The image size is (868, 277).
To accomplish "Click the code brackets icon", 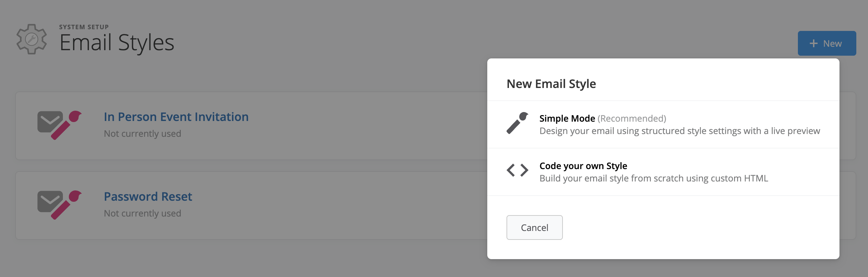I will coord(517,170).
